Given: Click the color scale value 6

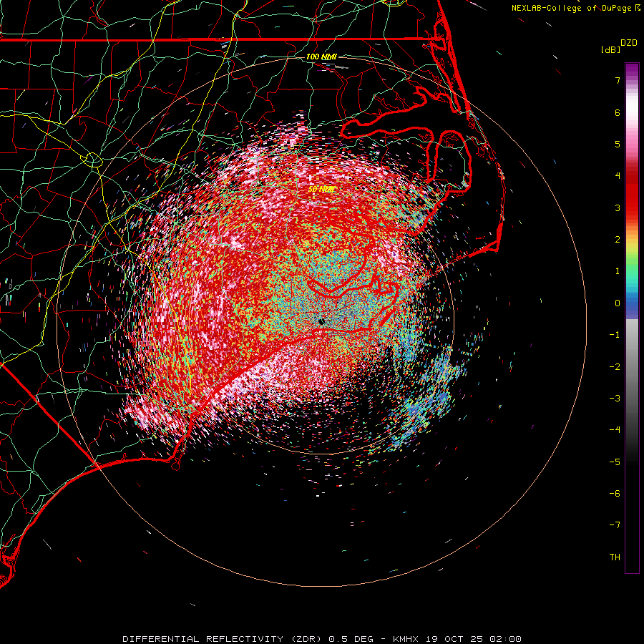Looking at the screenshot, I should coord(618,112).
